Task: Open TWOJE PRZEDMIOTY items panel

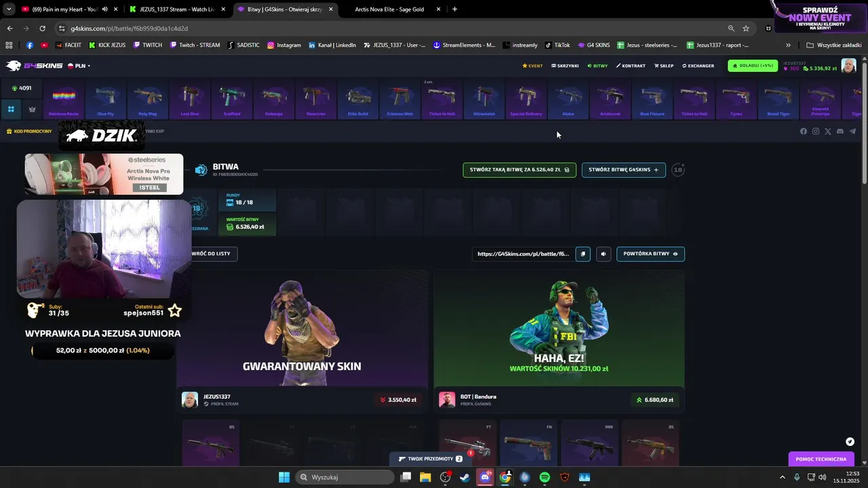Action: coord(431,459)
